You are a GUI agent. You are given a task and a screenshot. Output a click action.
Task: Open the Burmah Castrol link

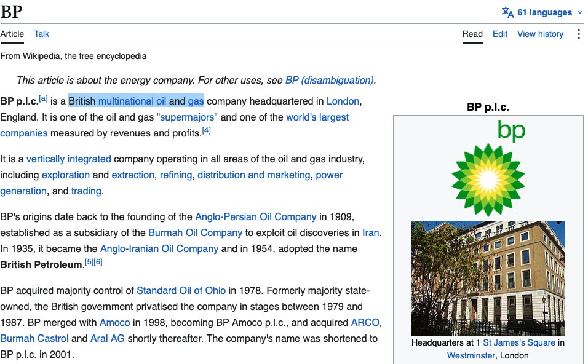[x=34, y=339]
